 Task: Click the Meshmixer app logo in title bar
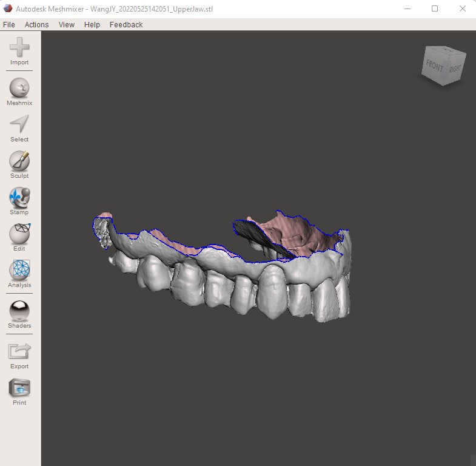(8, 9)
